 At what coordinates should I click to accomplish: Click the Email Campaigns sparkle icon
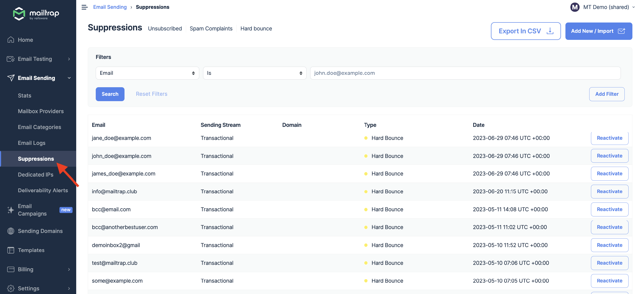pos(11,210)
